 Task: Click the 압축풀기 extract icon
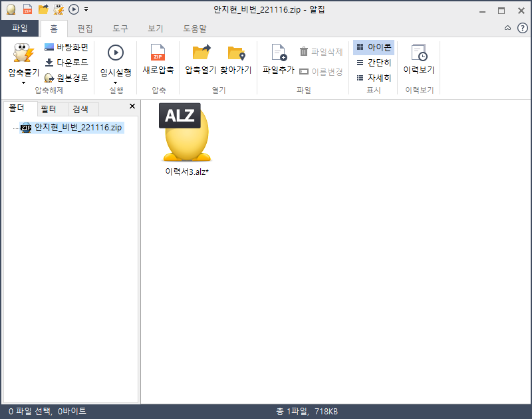click(23, 54)
